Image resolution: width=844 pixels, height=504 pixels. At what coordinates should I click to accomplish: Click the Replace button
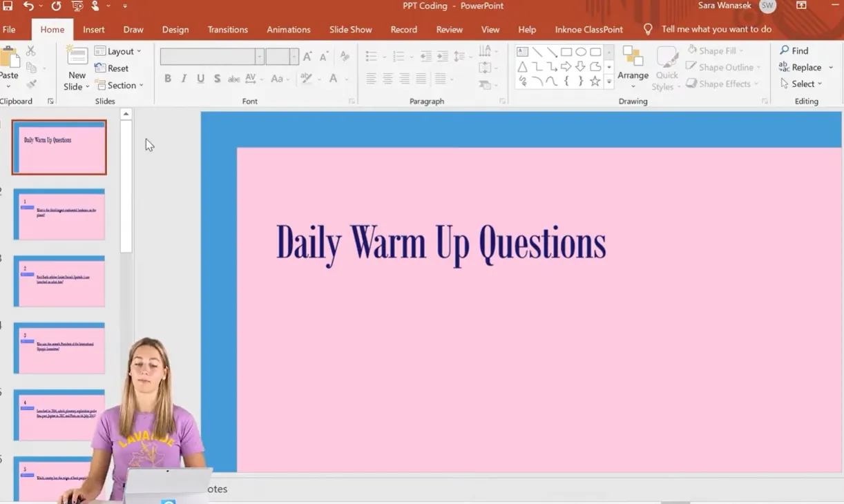click(x=800, y=67)
